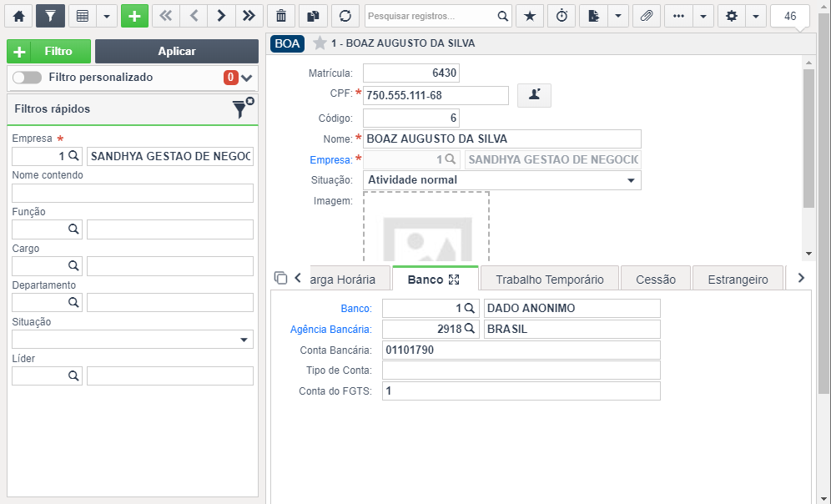Click the export document icon

click(593, 16)
